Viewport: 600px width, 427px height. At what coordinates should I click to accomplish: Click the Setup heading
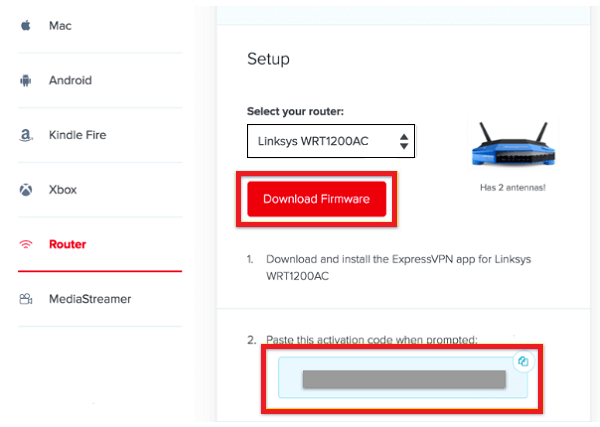[268, 59]
